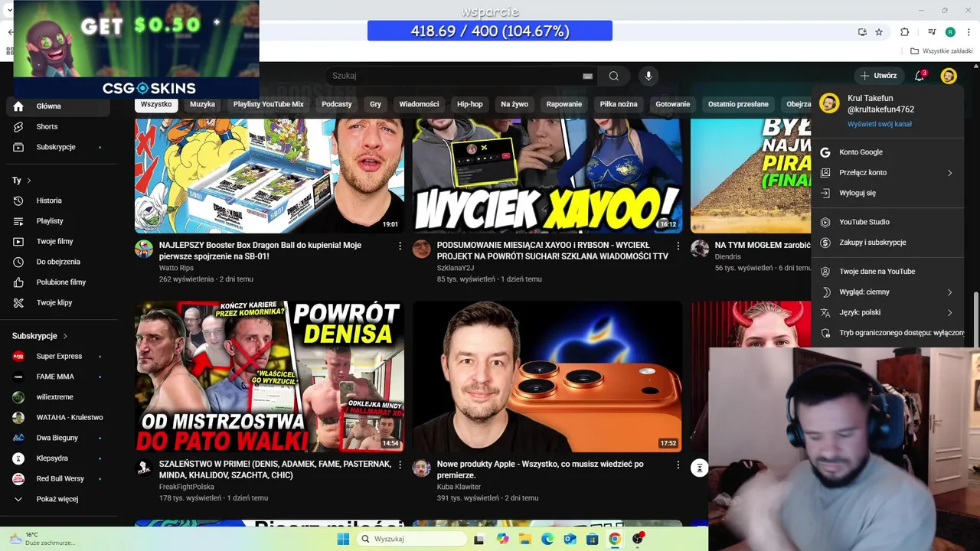Open Twoje dane na YouTube entry
Screen dimensions: 980x551
click(887, 272)
